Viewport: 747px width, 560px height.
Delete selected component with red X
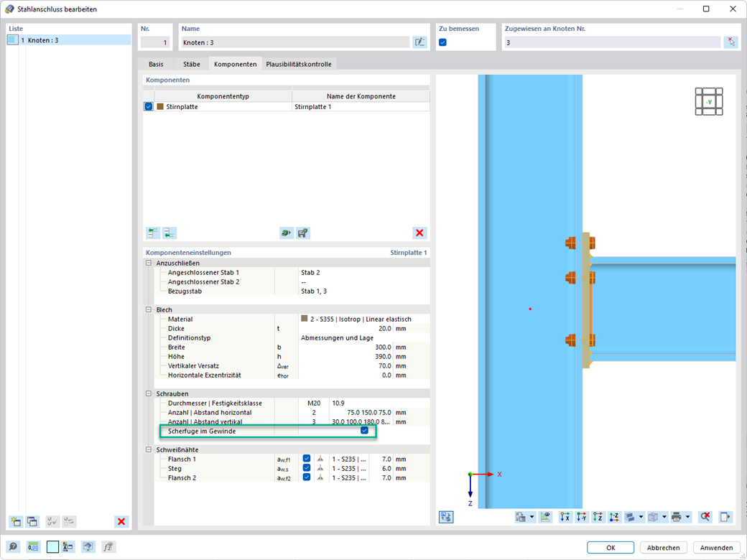point(419,233)
